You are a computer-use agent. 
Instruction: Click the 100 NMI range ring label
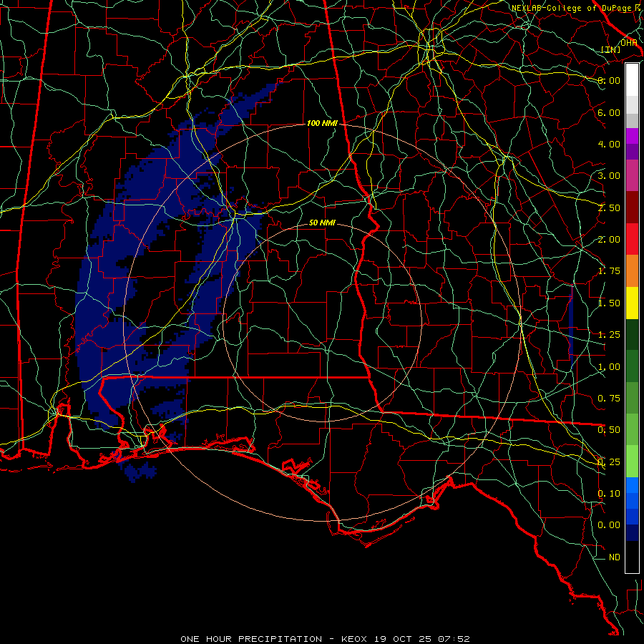click(x=322, y=123)
